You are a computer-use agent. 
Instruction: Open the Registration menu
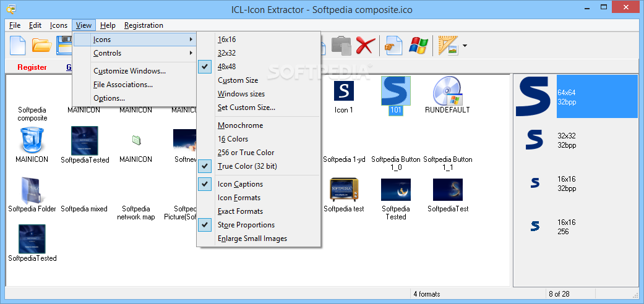(144, 25)
